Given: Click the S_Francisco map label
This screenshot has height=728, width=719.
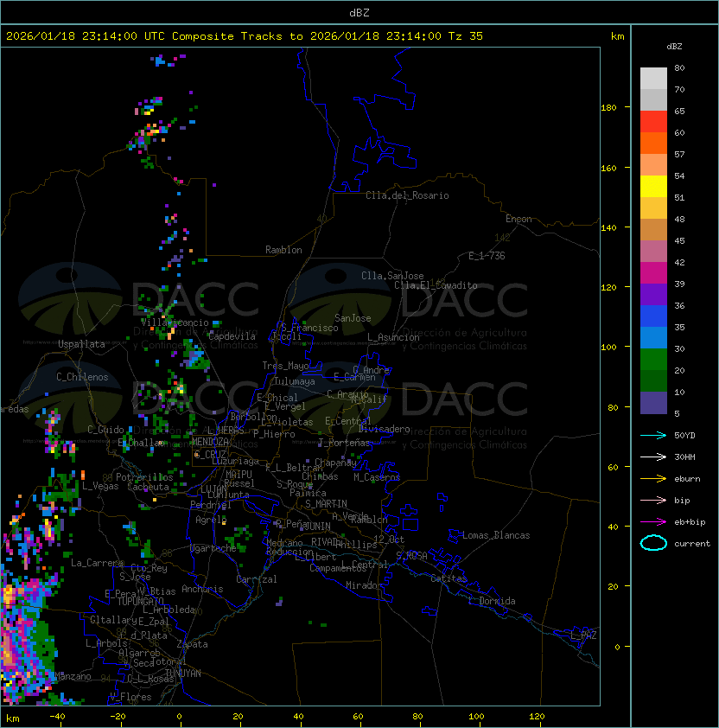Looking at the screenshot, I should point(309,328).
